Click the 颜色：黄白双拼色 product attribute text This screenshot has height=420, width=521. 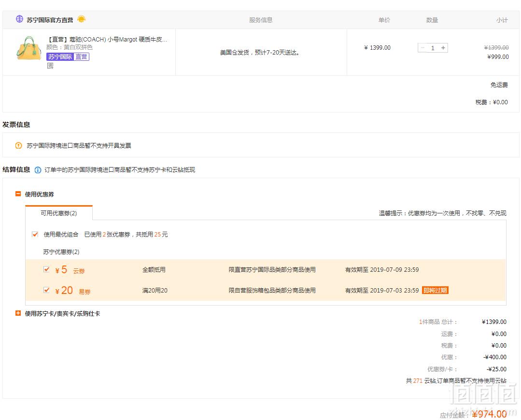(x=70, y=47)
